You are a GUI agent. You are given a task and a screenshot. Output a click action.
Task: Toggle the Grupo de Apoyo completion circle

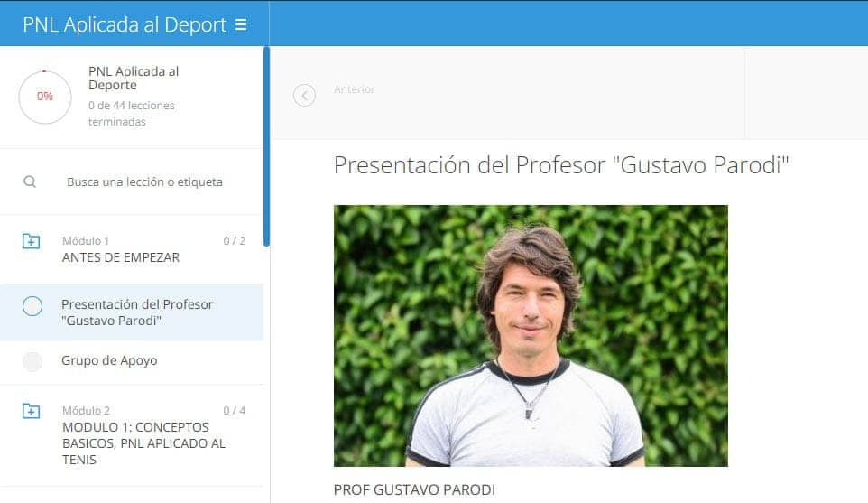coord(32,362)
